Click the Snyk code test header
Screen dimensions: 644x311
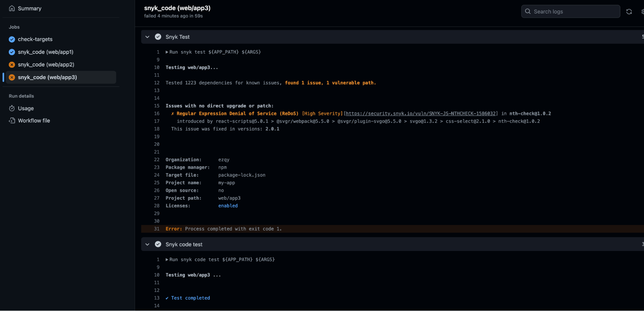click(392, 245)
